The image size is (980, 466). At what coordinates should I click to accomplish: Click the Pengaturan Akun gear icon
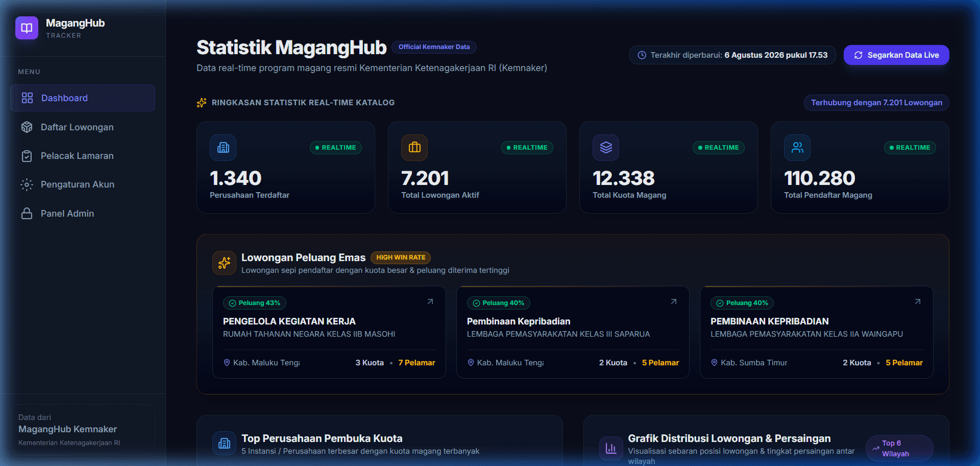27,184
